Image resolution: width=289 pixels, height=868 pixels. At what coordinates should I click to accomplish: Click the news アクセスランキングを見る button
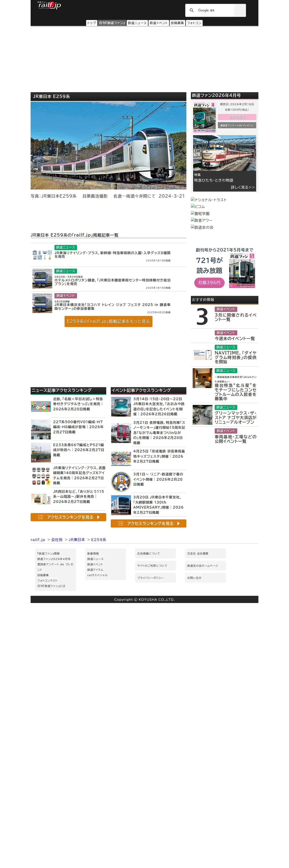[x=68, y=517]
